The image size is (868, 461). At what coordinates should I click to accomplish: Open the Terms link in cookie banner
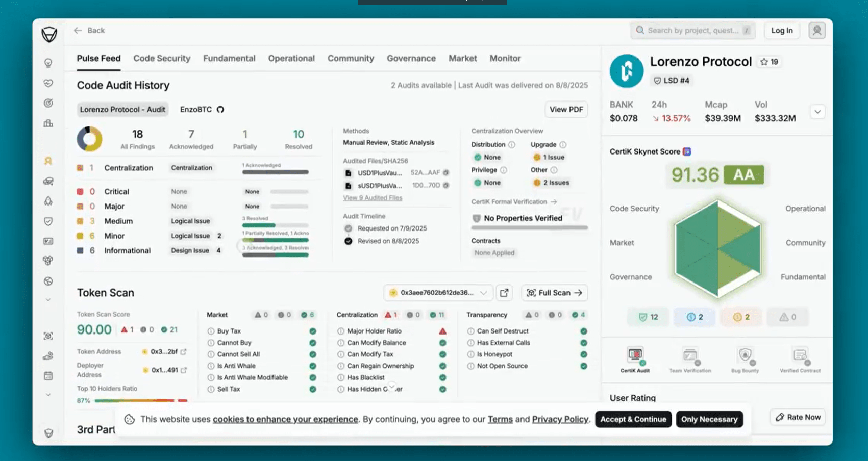click(500, 419)
